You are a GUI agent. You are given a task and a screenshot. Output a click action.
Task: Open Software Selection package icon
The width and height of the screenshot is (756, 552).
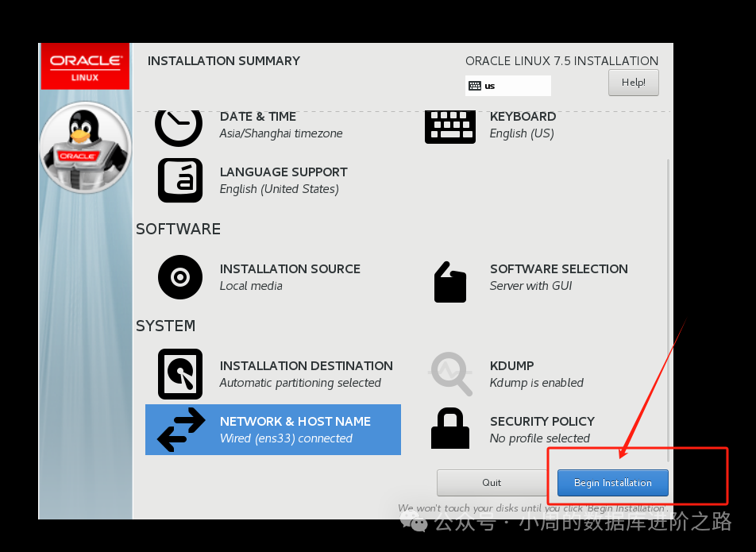pyautogui.click(x=449, y=282)
